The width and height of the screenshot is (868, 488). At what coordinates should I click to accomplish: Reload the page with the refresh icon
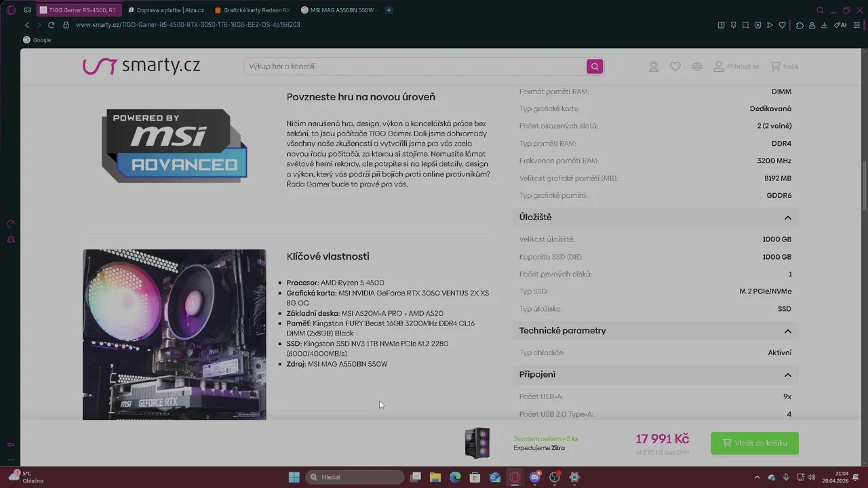(51, 25)
